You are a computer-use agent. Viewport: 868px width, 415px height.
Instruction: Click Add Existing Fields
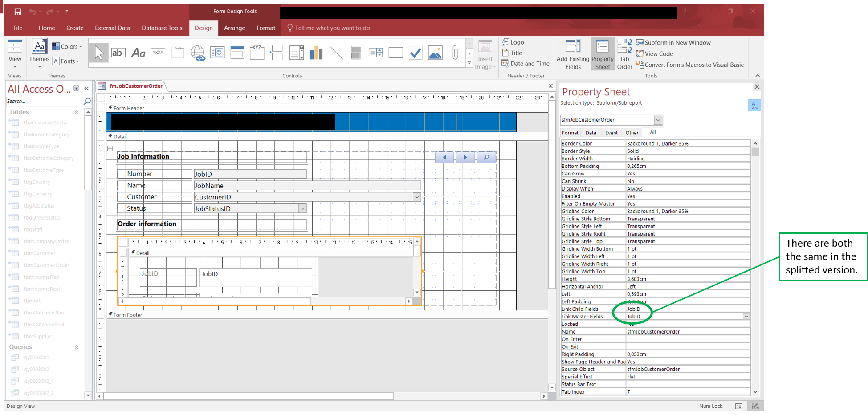tap(573, 54)
